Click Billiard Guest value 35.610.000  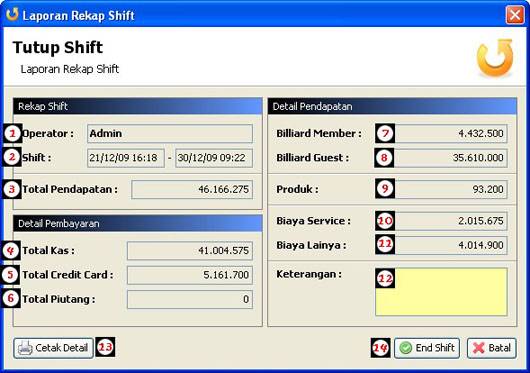[x=441, y=158]
